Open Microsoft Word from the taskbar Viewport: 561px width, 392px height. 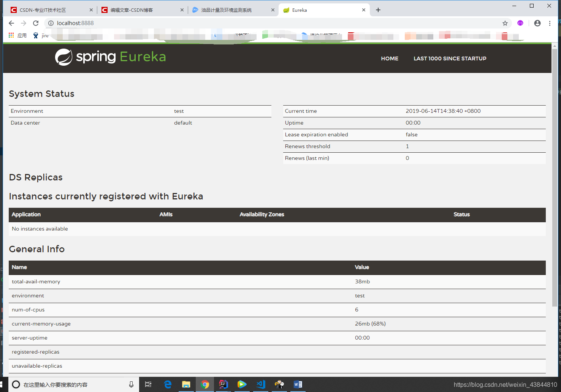[x=298, y=384]
